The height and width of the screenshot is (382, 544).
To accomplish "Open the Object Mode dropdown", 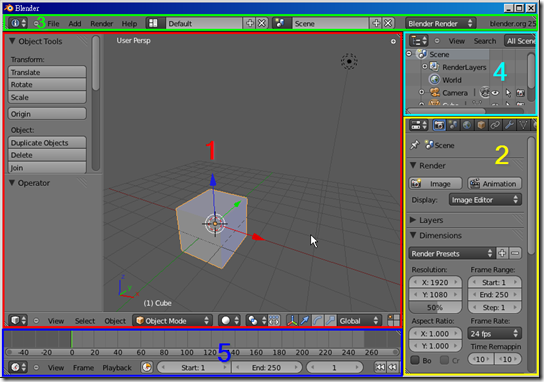I will (x=172, y=320).
